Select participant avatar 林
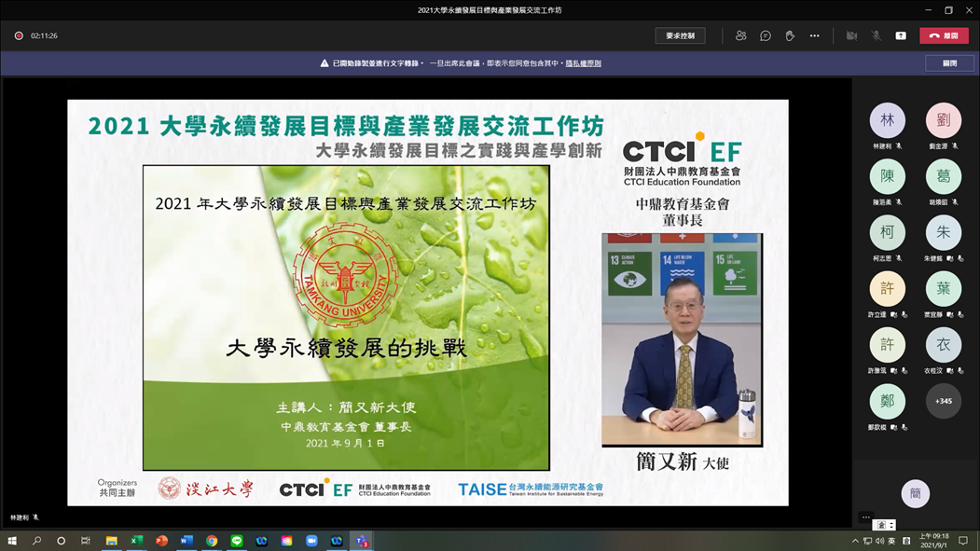Screen dimensions: 980x551 pyautogui.click(x=887, y=121)
